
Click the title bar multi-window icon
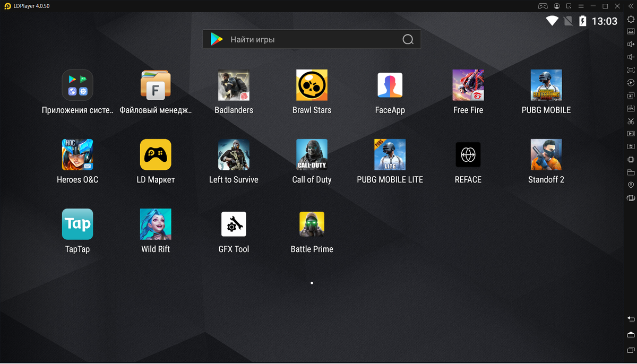tap(569, 6)
